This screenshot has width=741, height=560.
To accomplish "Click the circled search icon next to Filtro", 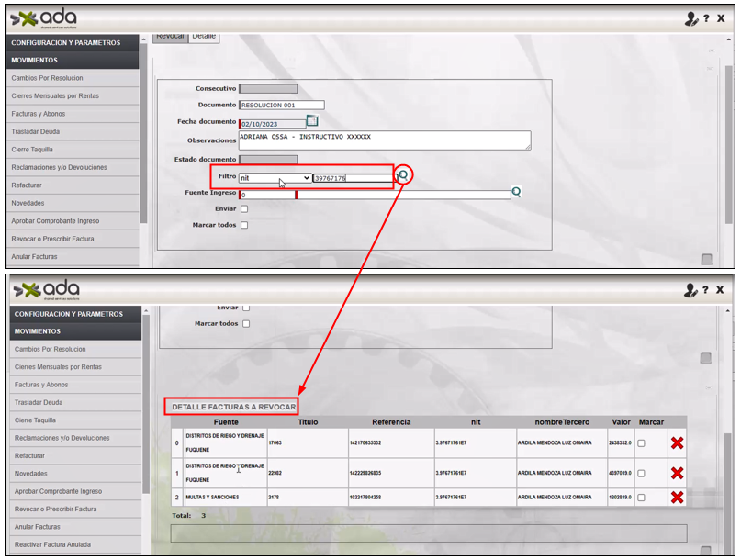I will (x=403, y=174).
